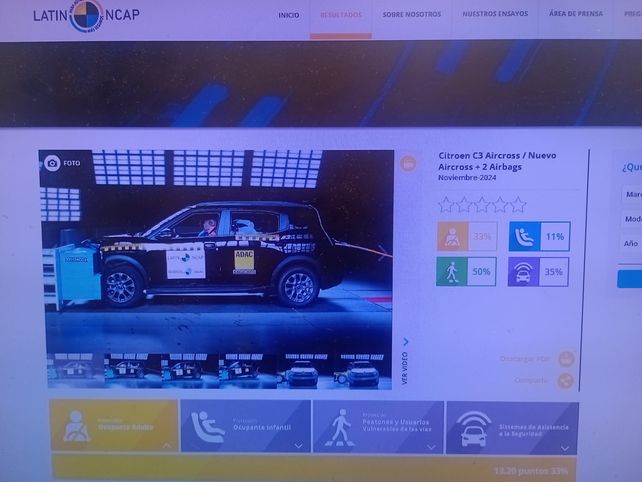Select fourth crash test thumbnail

[x=247, y=371]
